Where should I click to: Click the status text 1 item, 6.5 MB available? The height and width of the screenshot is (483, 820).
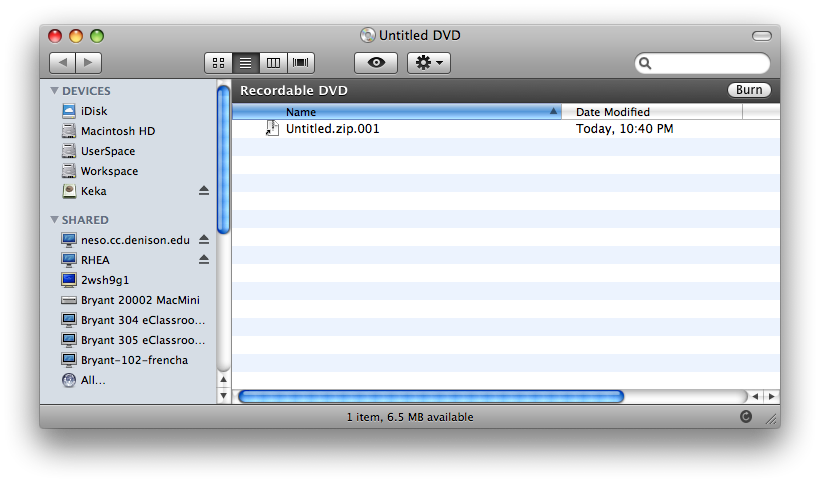(x=410, y=417)
